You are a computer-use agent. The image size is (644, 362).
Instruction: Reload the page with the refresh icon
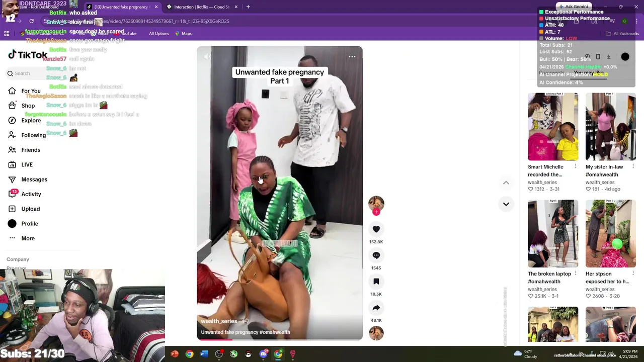(31, 21)
